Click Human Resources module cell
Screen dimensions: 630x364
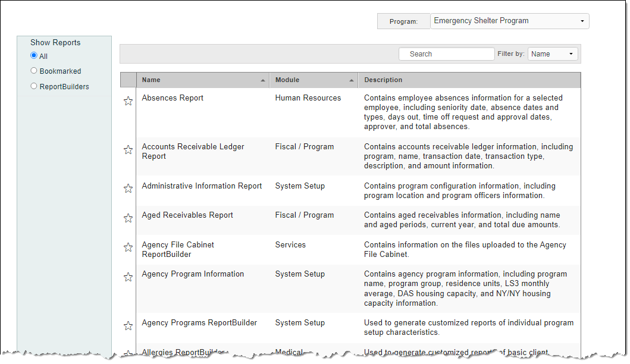click(x=308, y=98)
